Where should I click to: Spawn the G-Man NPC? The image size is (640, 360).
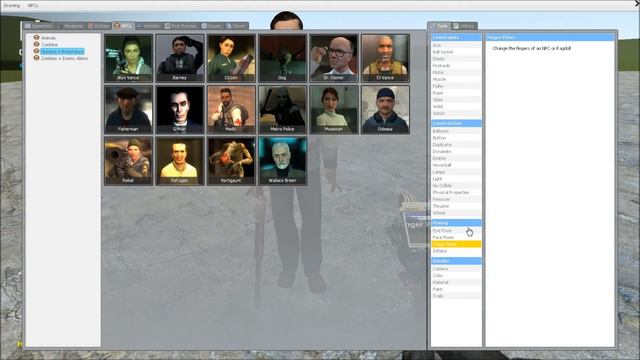pyautogui.click(x=180, y=109)
